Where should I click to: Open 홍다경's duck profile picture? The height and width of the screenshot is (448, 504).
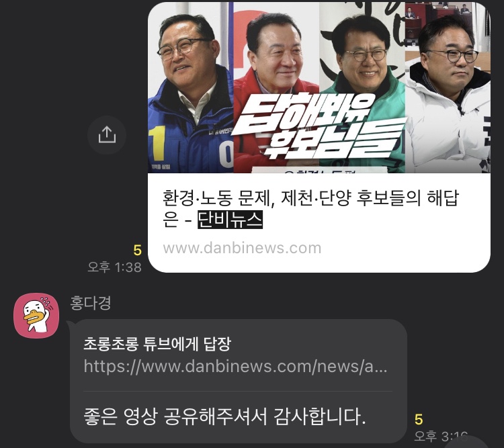point(36,315)
